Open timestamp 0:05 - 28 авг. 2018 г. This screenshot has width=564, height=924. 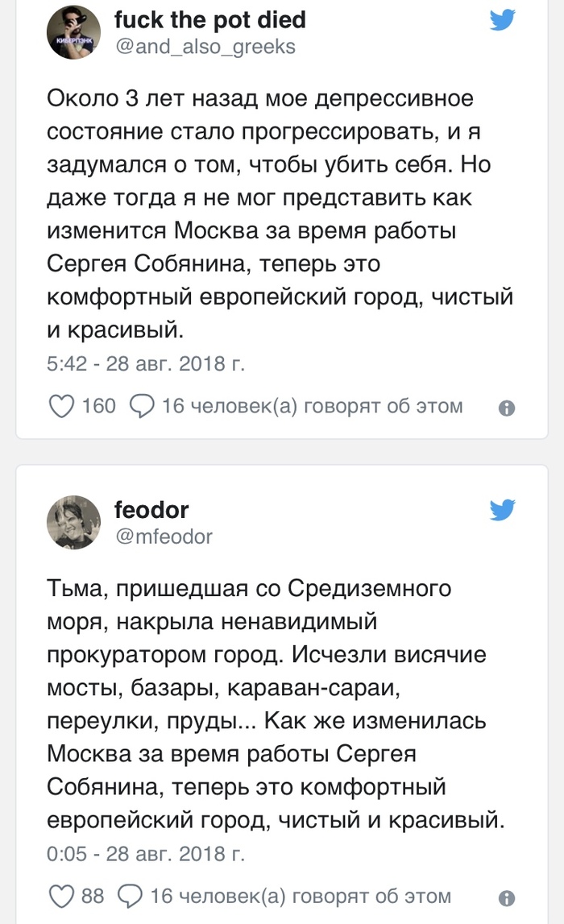146,852
